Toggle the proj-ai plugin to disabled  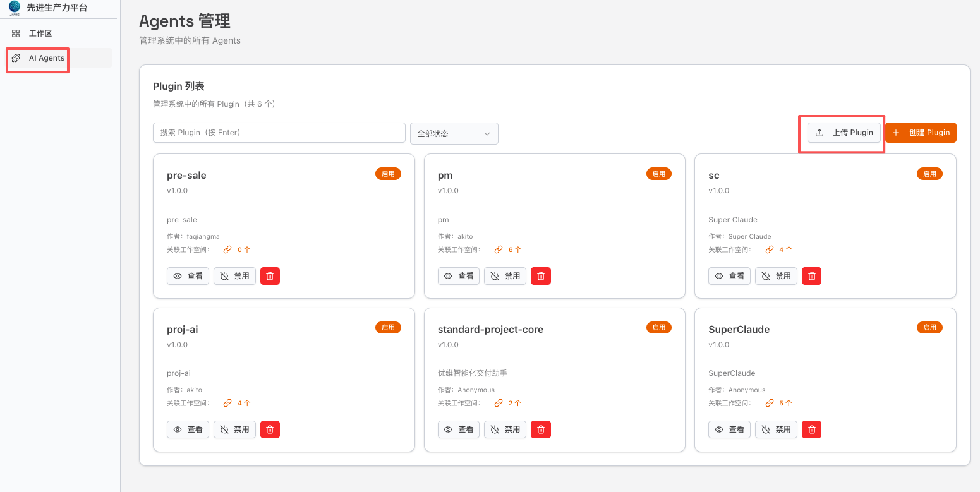pyautogui.click(x=234, y=429)
